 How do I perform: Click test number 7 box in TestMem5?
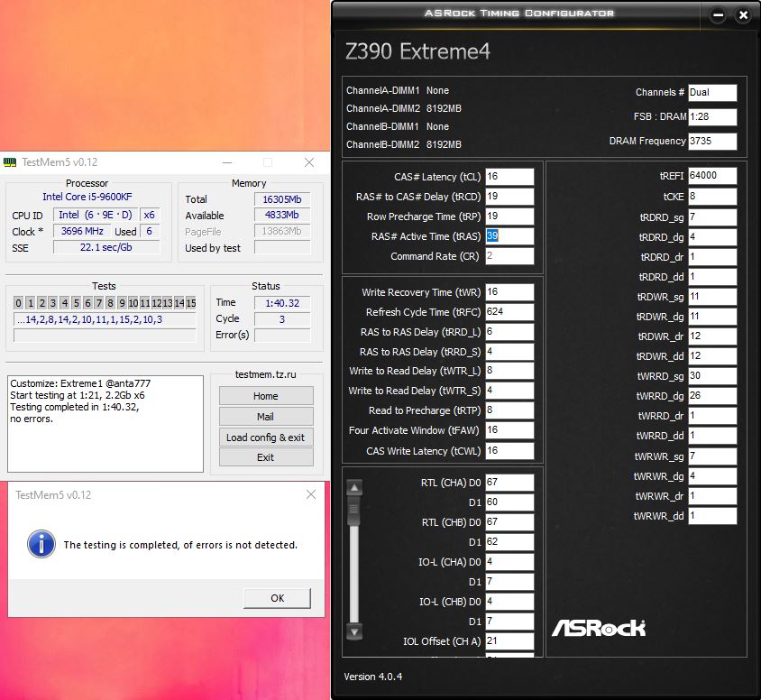click(x=99, y=303)
